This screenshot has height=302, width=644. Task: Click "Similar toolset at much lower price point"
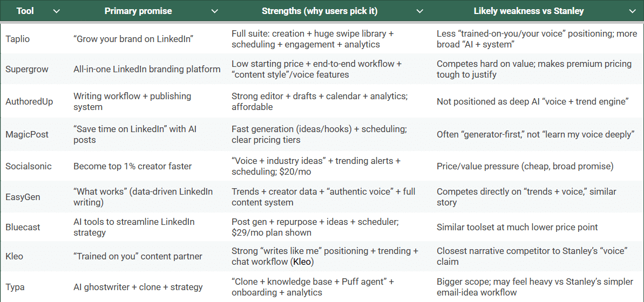coord(517,227)
